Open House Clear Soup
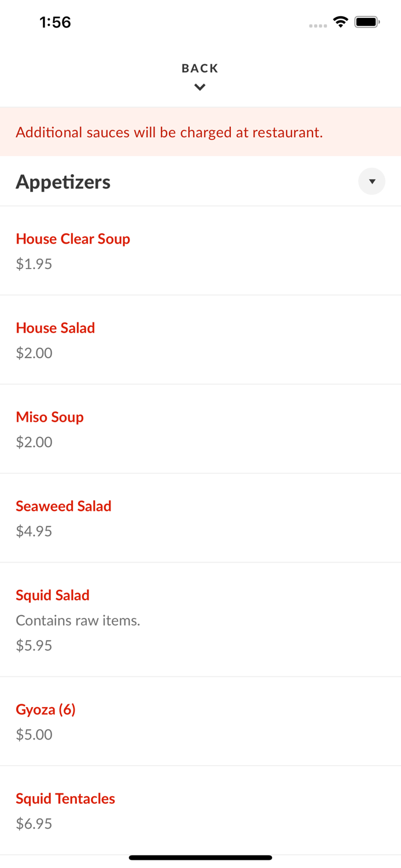The image size is (401, 868). click(x=73, y=238)
